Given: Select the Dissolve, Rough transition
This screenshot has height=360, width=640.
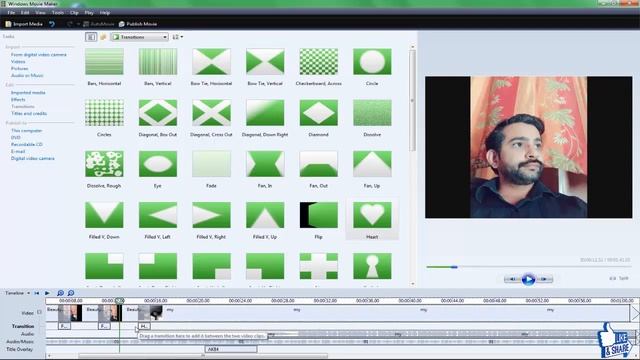Looking at the screenshot, I should click(x=104, y=164).
